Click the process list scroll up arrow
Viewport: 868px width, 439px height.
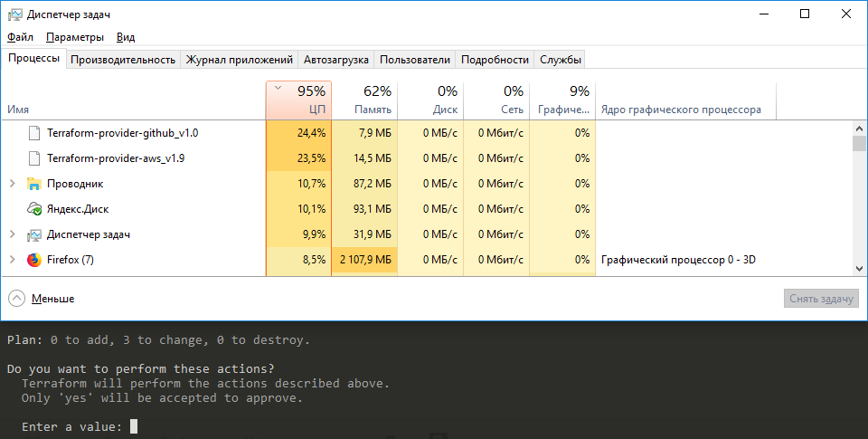pos(859,129)
